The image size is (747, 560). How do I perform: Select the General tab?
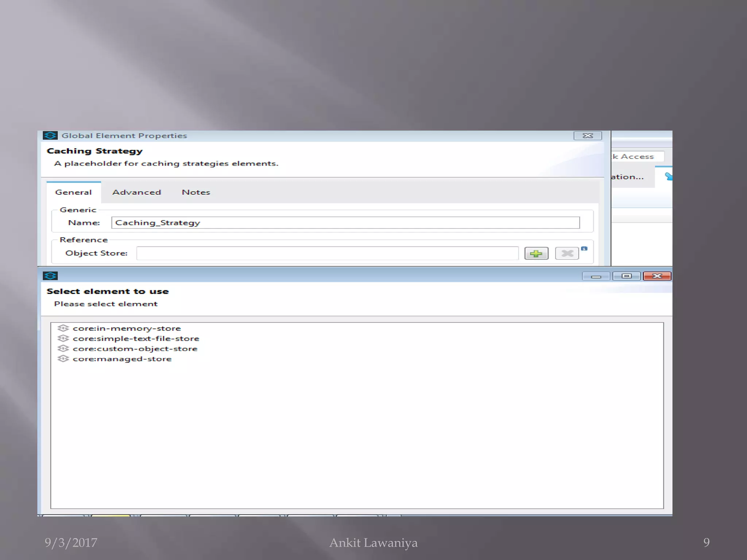(73, 192)
